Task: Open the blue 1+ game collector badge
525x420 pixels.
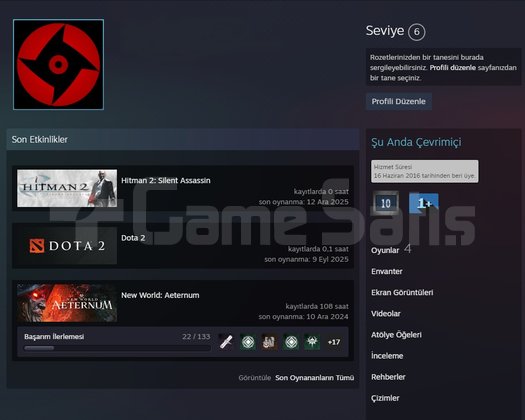Action: coord(424,203)
